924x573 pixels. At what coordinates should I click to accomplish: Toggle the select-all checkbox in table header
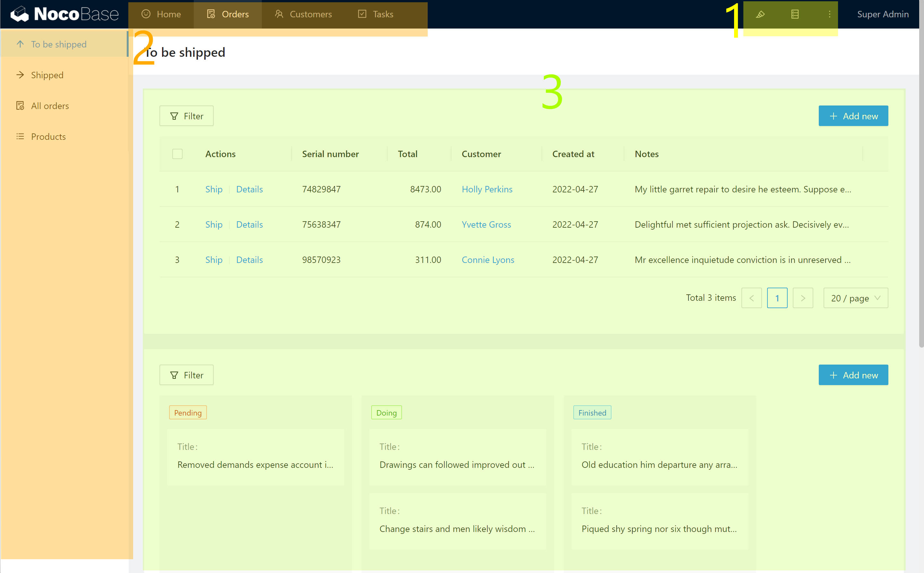point(177,154)
